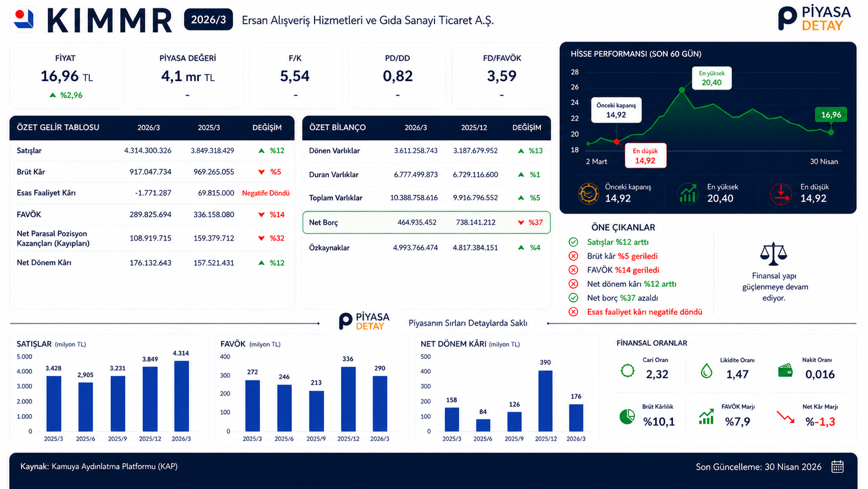Image resolution: width=868 pixels, height=489 pixels.
Task: Click the up arrow in the Özkaynaklar row
Action: pos(521,248)
